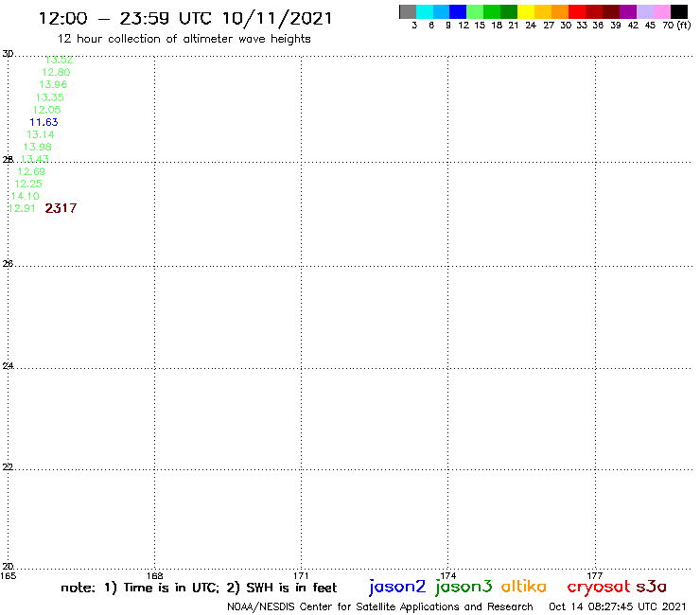Click the longitude axis label 168
Screen dimensions: 700x615
[x=154, y=575]
